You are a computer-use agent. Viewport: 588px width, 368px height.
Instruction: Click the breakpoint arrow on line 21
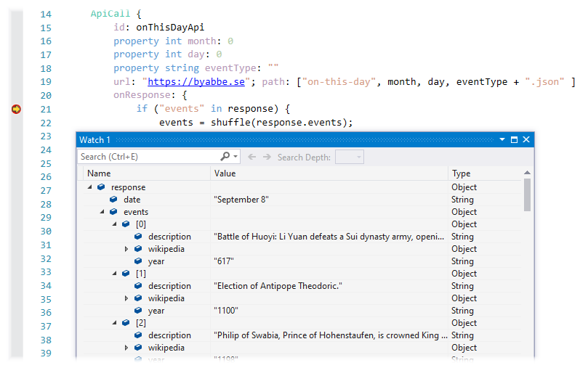pyautogui.click(x=16, y=109)
